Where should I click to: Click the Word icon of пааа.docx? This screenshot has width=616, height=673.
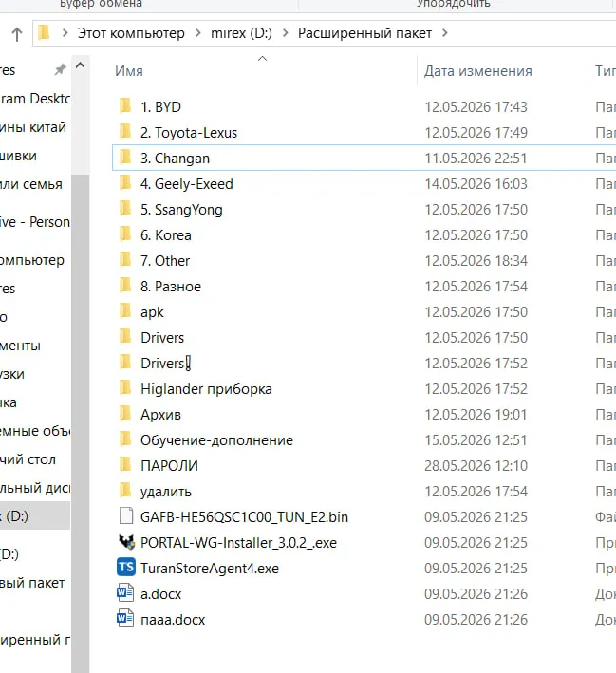click(125, 619)
